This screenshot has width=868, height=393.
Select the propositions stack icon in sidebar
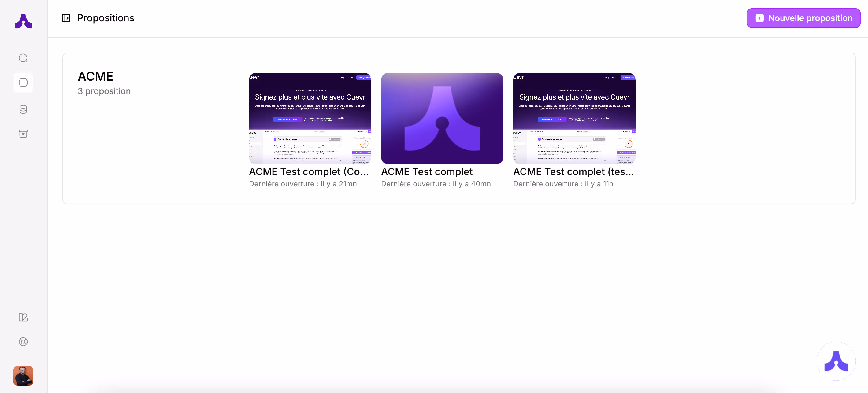[x=23, y=83]
